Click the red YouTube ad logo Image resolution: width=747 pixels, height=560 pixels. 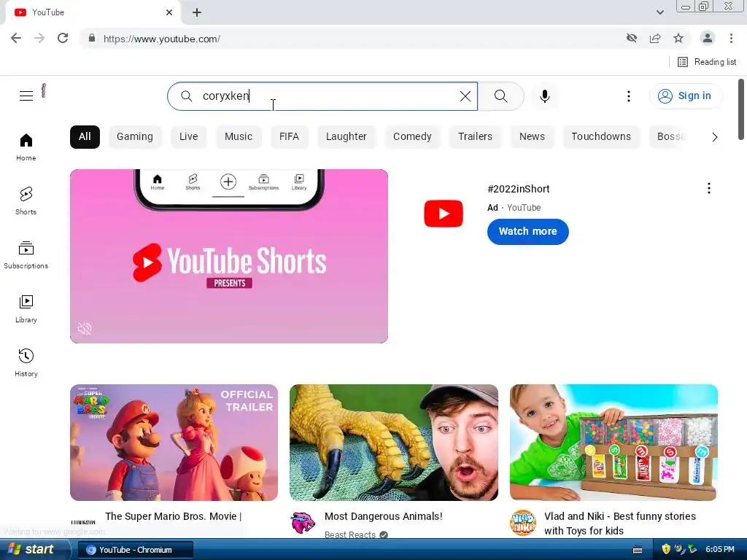444,214
